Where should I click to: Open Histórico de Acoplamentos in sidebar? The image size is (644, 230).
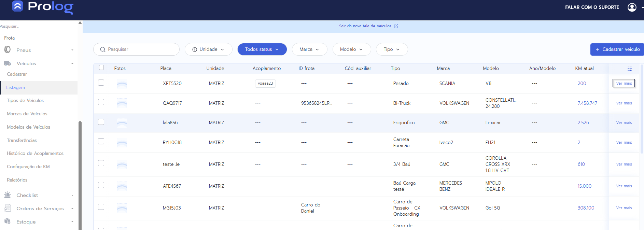pos(35,153)
